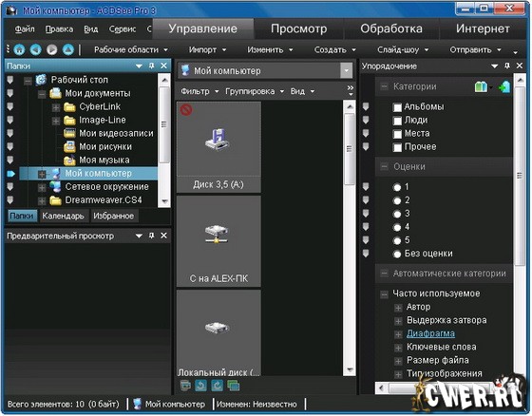
Task: Click the Диафрагма link
Action: click(430, 334)
